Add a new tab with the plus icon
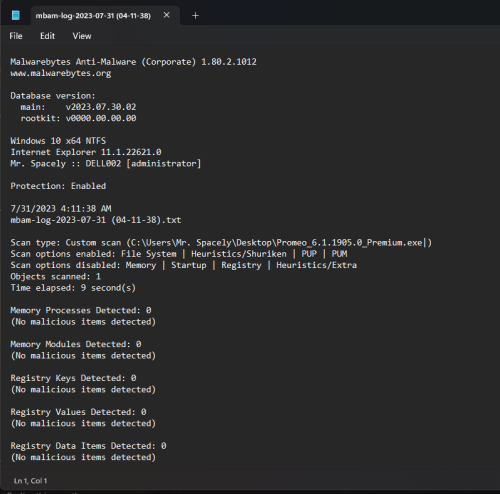The image size is (500, 494). [x=195, y=16]
